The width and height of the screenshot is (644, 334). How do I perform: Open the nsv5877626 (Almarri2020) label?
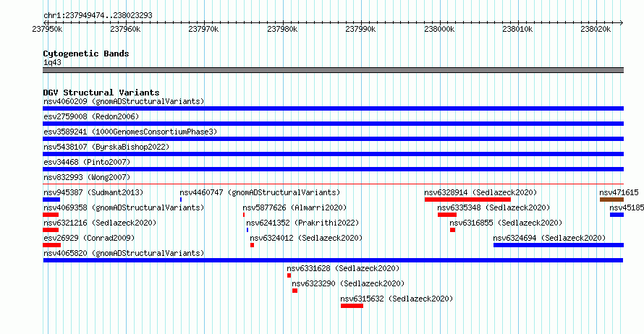pos(295,207)
